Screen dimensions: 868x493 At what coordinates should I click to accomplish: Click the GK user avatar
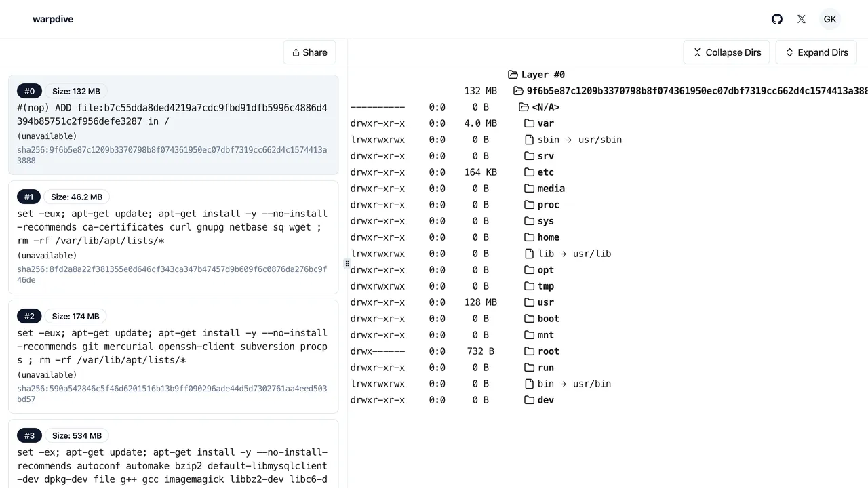tap(830, 19)
